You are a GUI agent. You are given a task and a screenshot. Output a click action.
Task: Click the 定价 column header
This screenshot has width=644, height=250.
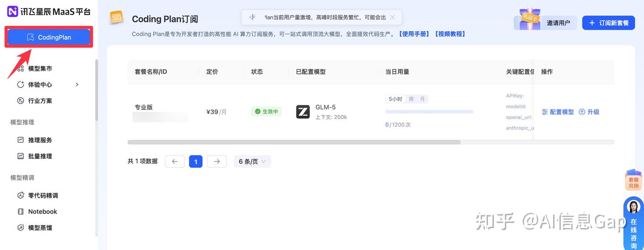pyautogui.click(x=212, y=72)
